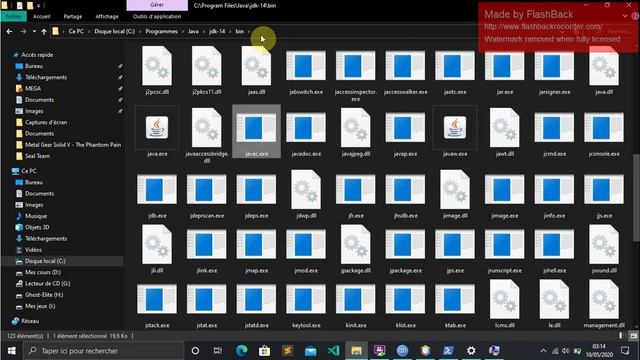Open Objets 3D under Ce PC
The width and height of the screenshot is (640, 360).
coord(37,227)
